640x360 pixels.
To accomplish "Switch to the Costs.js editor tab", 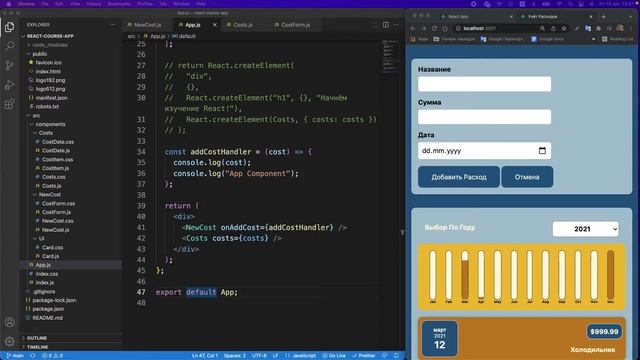I will point(242,25).
